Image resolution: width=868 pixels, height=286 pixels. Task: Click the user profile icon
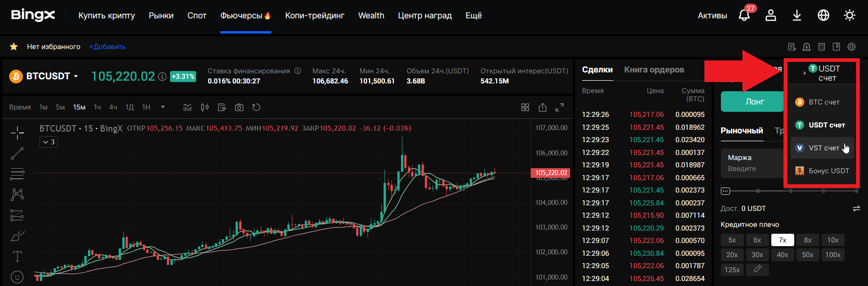(771, 16)
